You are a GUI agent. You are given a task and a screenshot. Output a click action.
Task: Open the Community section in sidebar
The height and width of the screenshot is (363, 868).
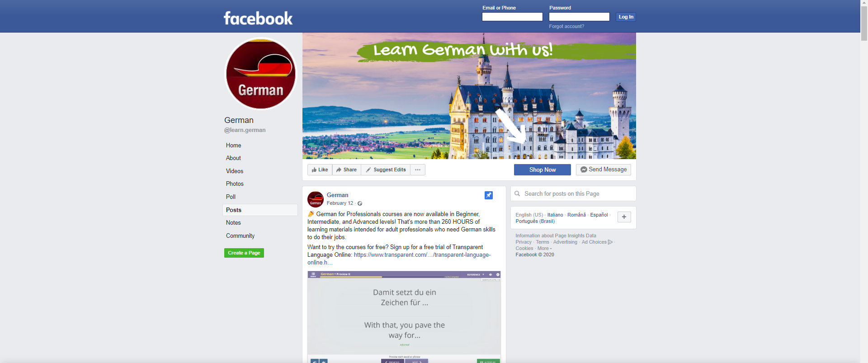(240, 236)
